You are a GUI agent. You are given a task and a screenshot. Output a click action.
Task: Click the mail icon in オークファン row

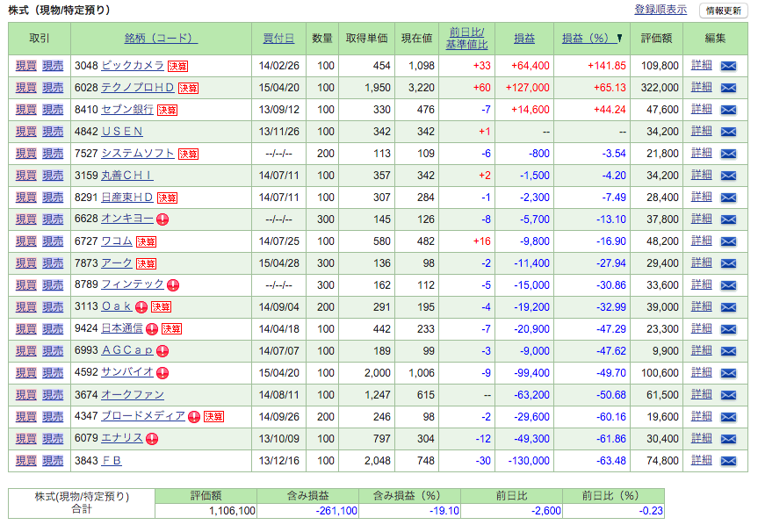click(x=728, y=395)
